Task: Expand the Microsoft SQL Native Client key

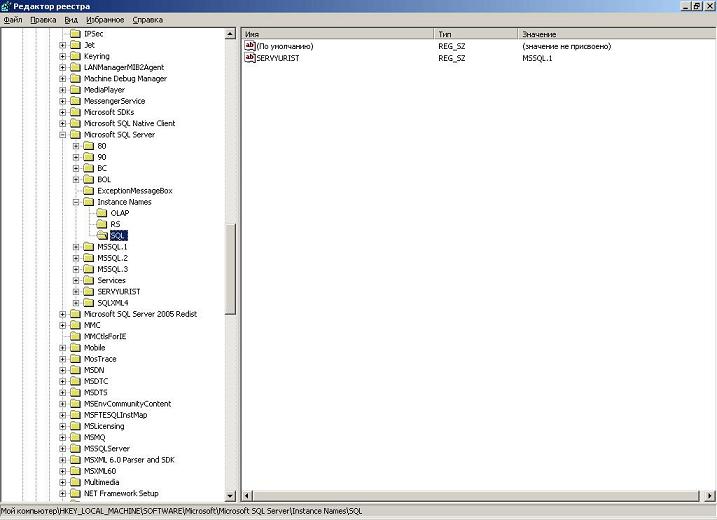Action: click(x=63, y=123)
